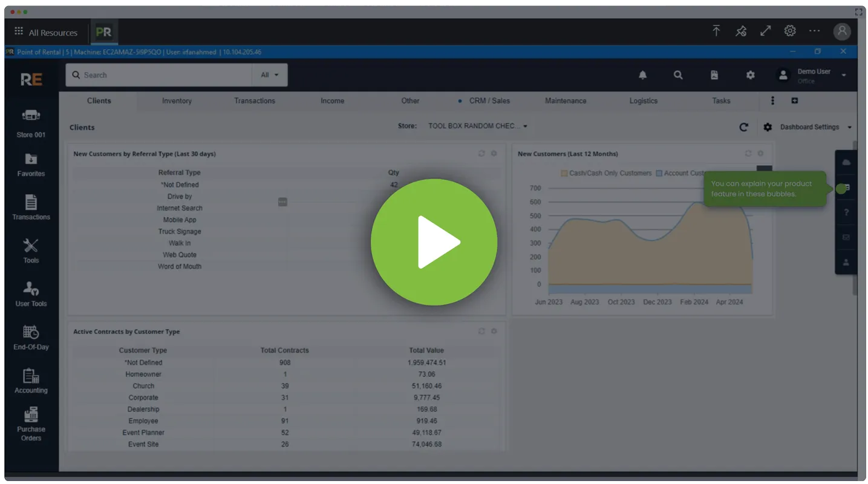Refresh the Clients dashboard
This screenshot has height=484, width=868.
[x=743, y=127]
